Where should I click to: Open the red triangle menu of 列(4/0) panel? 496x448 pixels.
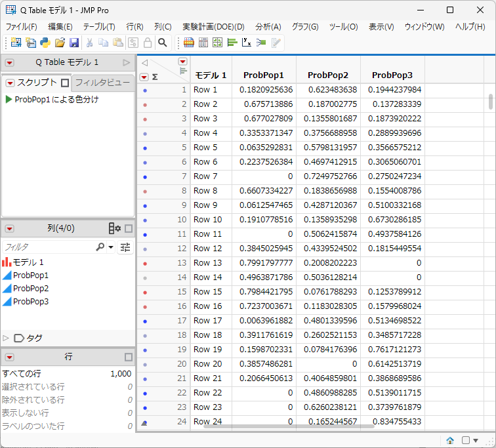click(9, 228)
